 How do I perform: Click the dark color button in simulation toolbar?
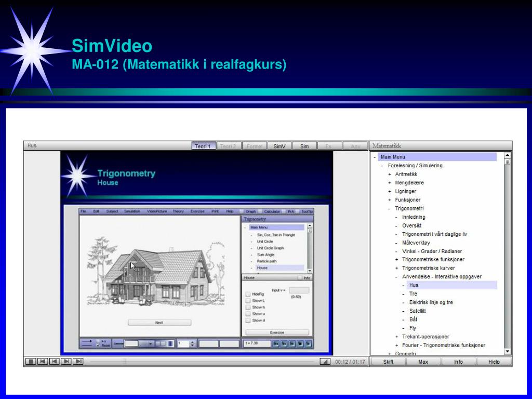click(170, 344)
